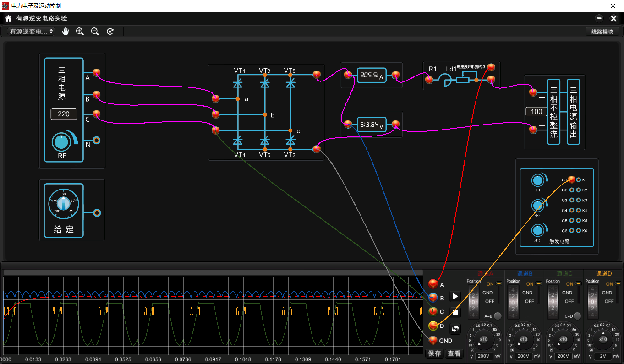Click oscilloscope probe terminal B
The height and width of the screenshot is (364, 624).
pyautogui.click(x=432, y=298)
